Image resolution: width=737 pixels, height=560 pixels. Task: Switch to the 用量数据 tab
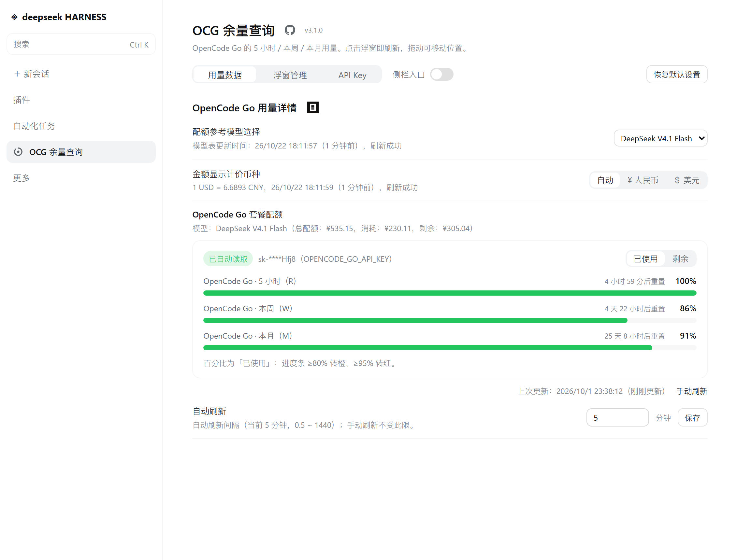tap(225, 75)
